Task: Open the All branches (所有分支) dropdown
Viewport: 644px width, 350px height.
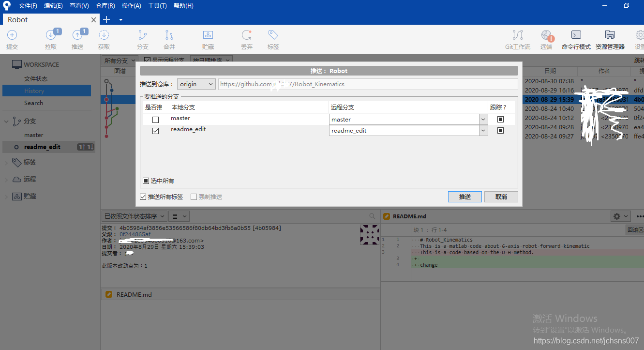Action: (119, 61)
